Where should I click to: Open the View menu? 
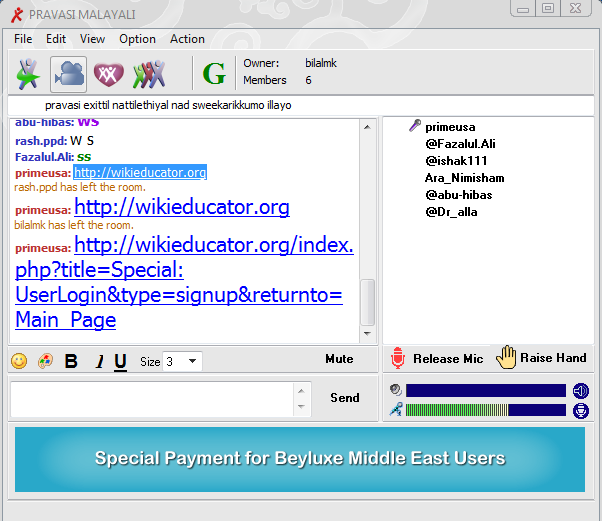[92, 39]
